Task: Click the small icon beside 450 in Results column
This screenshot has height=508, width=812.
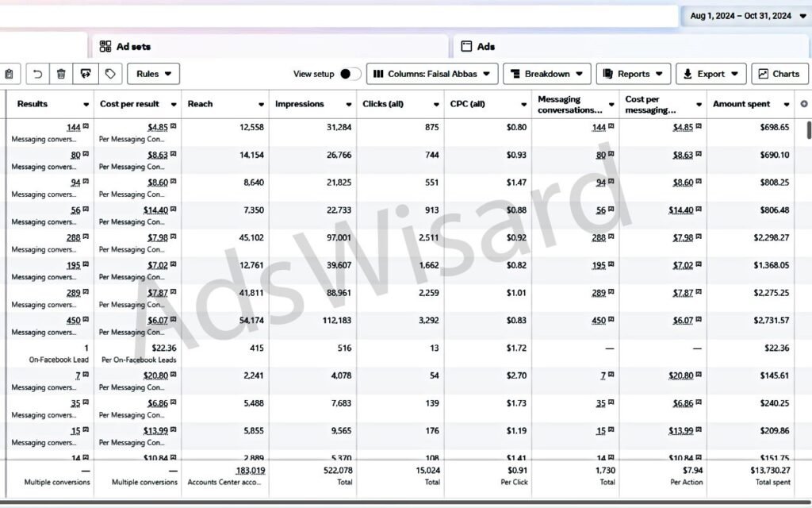Action: pyautogui.click(x=86, y=319)
